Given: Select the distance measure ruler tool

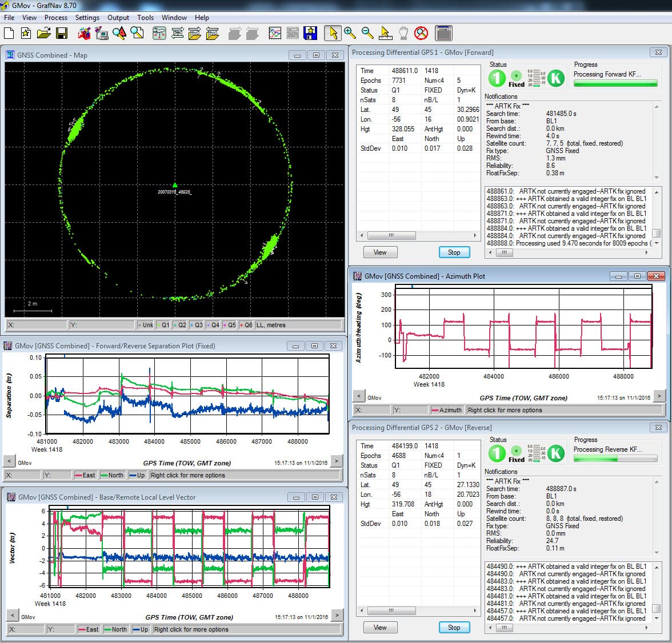Looking at the screenshot, I should point(385,33).
